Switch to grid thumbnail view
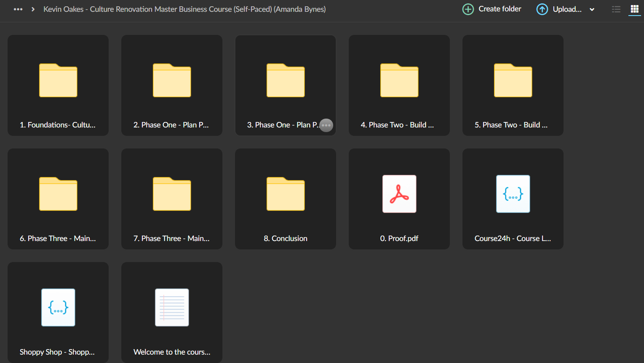The image size is (644, 363). [x=634, y=9]
